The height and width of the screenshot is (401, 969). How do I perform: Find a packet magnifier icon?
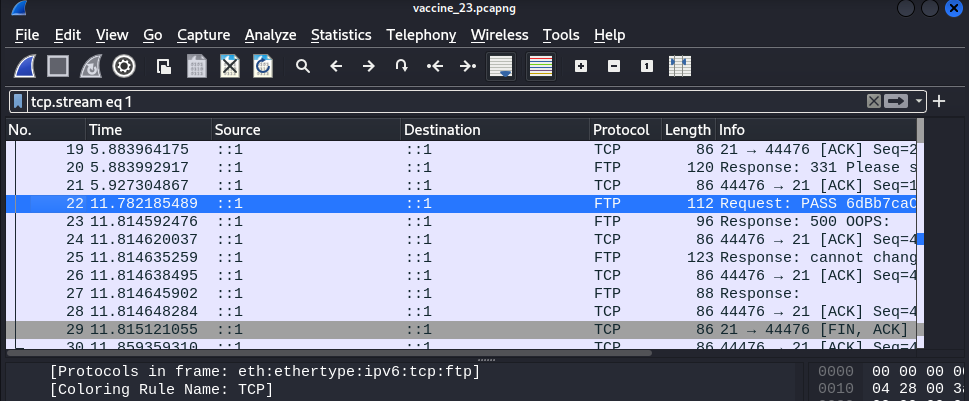click(x=303, y=66)
